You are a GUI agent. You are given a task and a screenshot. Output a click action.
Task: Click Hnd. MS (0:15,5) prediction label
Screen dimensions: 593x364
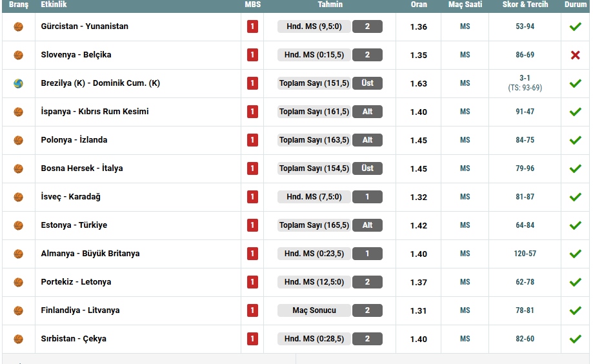click(x=314, y=55)
